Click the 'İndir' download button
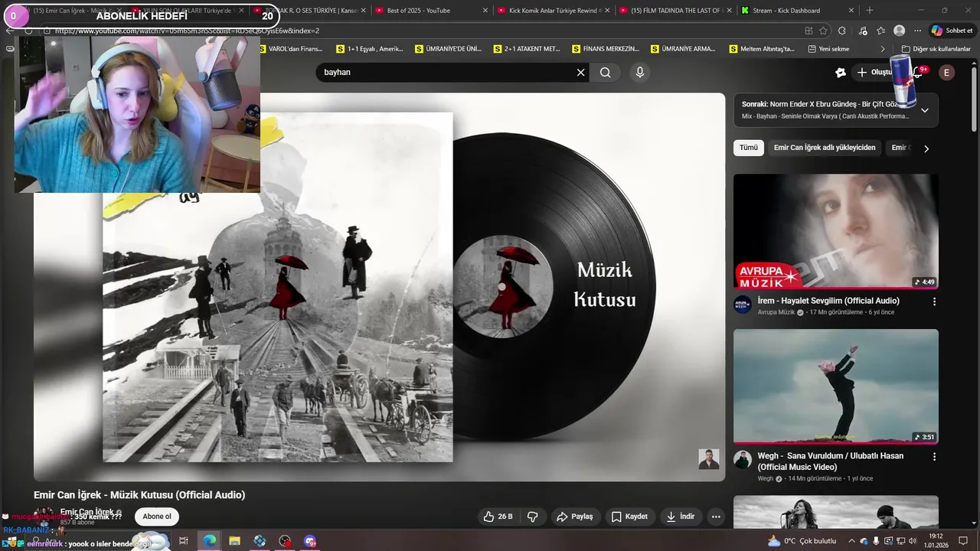The height and width of the screenshot is (551, 980). point(680,517)
